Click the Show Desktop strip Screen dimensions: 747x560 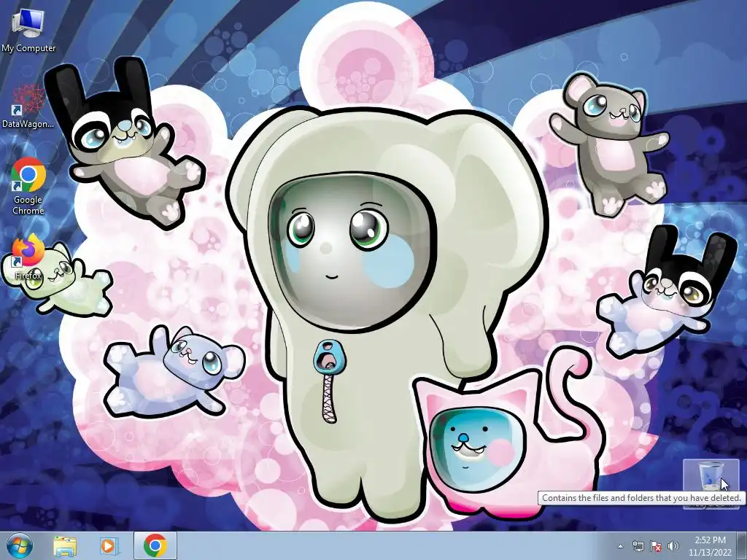742,546
